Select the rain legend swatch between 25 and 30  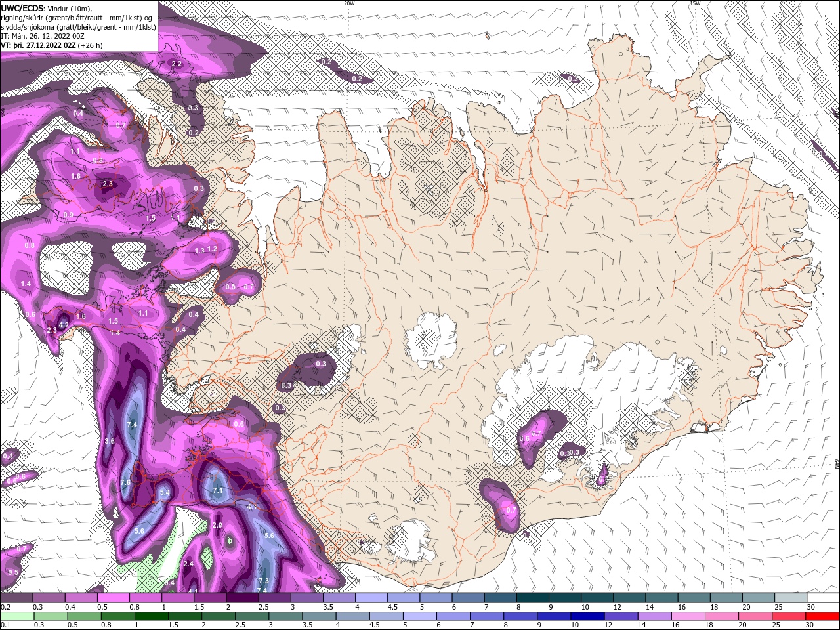789,616
